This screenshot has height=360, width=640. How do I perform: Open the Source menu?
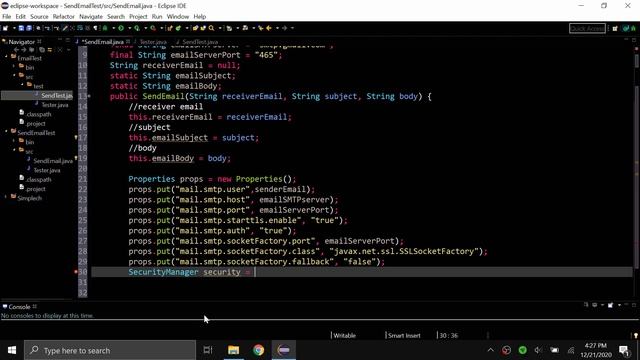pyautogui.click(x=39, y=17)
